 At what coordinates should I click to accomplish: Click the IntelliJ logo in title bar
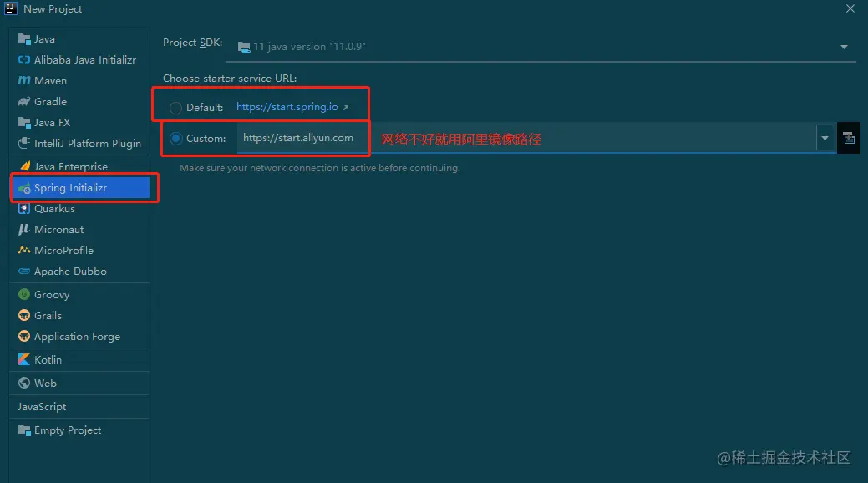point(11,8)
